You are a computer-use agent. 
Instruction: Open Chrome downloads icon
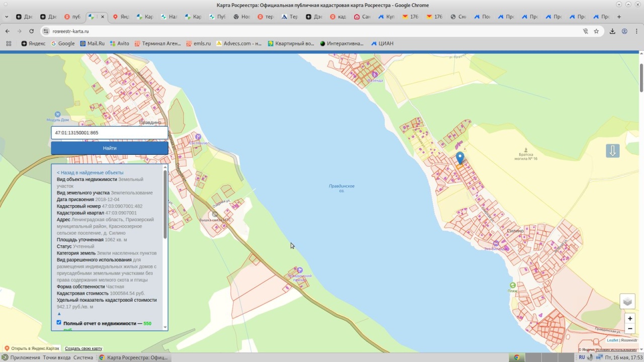(612, 31)
